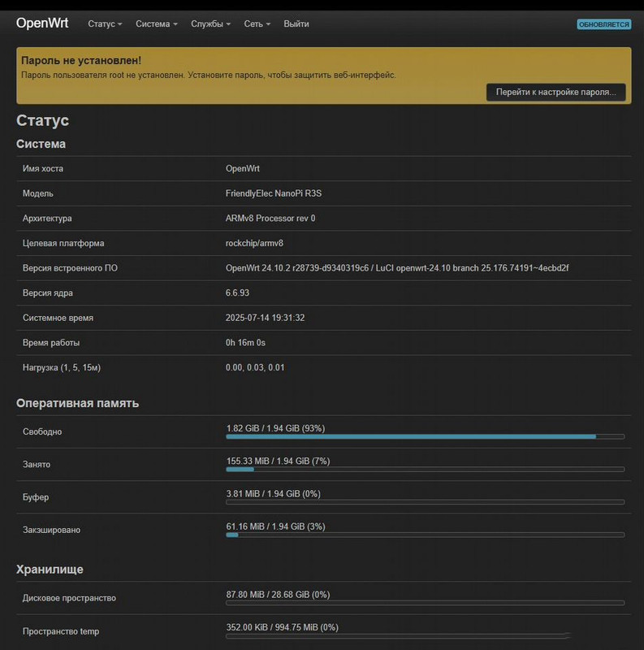Image resolution: width=644 pixels, height=650 pixels.
Task: Click the Версия встроенного ПО label
Action: [x=70, y=268]
